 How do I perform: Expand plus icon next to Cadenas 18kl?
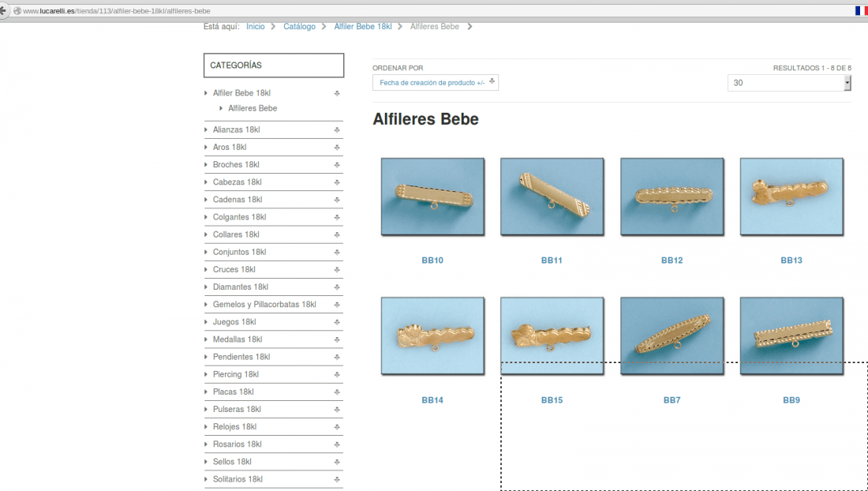[x=337, y=200]
